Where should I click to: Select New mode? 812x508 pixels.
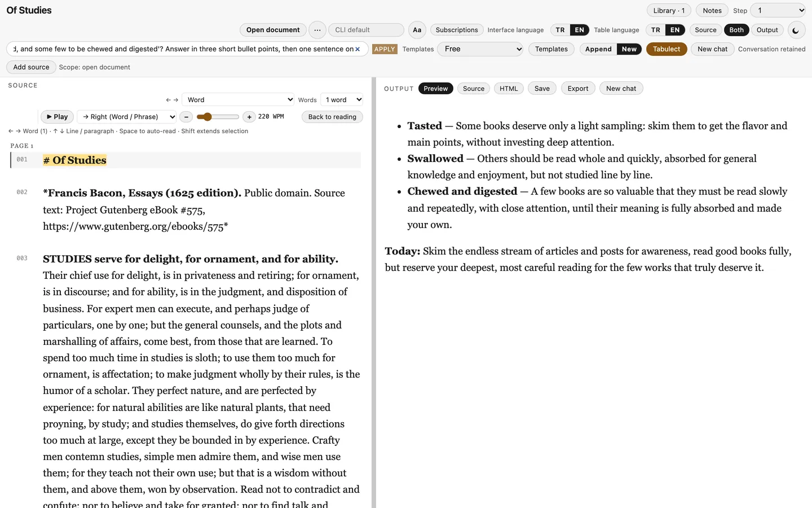point(629,49)
